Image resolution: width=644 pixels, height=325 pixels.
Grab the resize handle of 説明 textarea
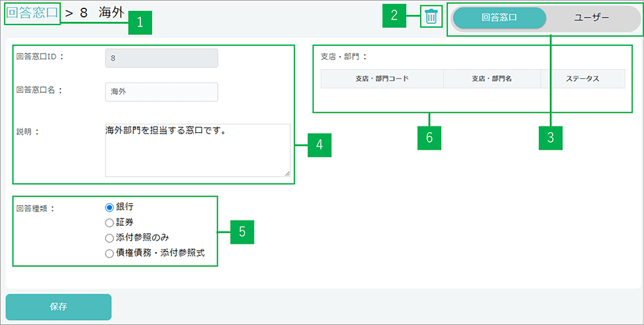287,173
